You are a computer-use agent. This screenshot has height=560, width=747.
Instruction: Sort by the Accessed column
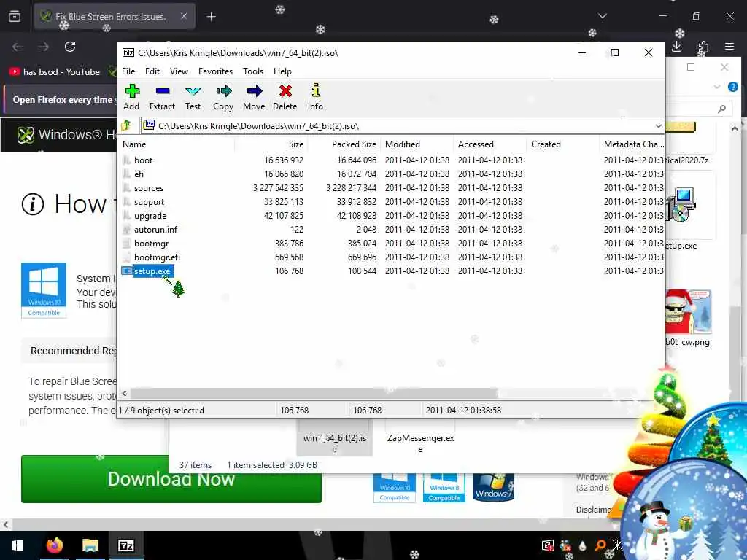click(x=489, y=144)
